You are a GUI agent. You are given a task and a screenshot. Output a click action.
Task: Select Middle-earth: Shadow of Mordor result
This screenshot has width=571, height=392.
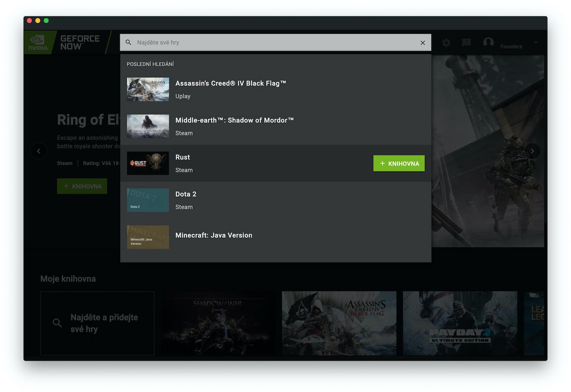tap(276, 126)
